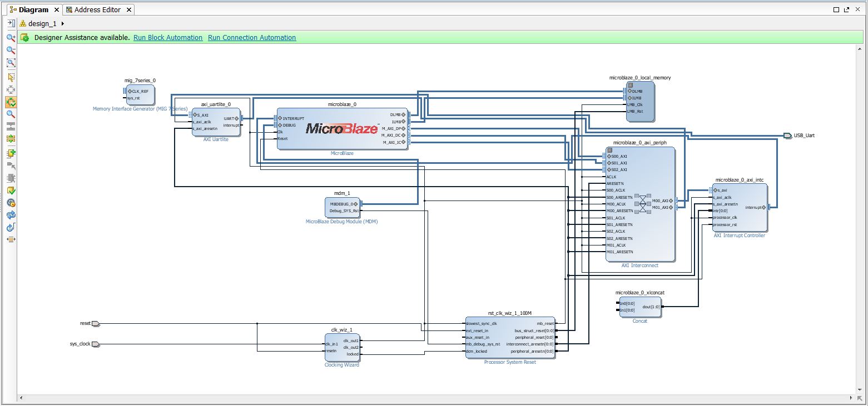868x406 pixels.
Task: Click the Optimize Routing gear icon
Action: 11,203
